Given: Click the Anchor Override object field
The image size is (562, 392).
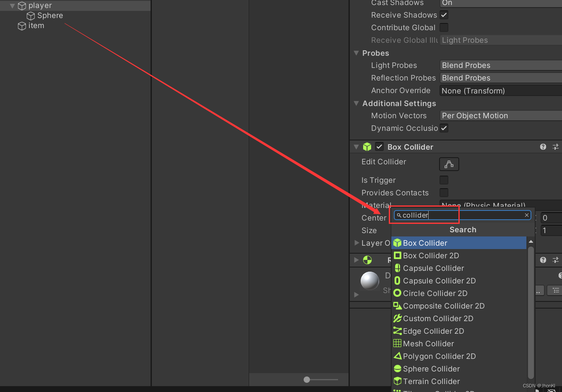Looking at the screenshot, I should point(501,91).
